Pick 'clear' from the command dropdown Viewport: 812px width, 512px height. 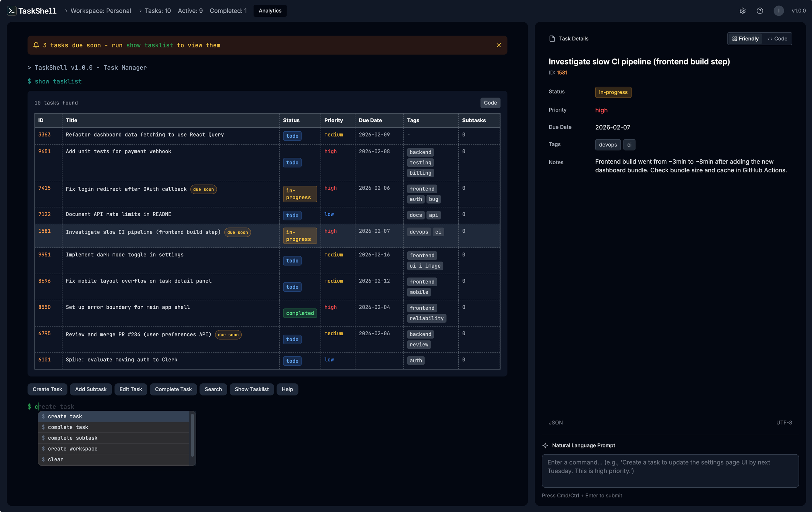[56, 459]
